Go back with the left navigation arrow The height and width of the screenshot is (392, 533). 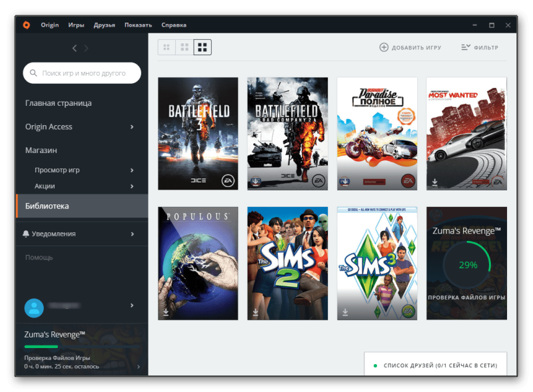[75, 48]
